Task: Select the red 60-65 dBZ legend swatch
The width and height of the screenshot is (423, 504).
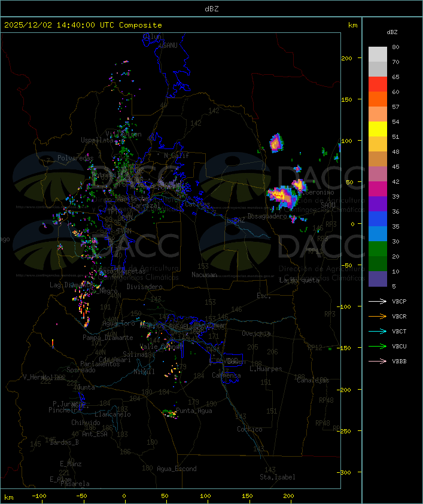Action: point(378,84)
